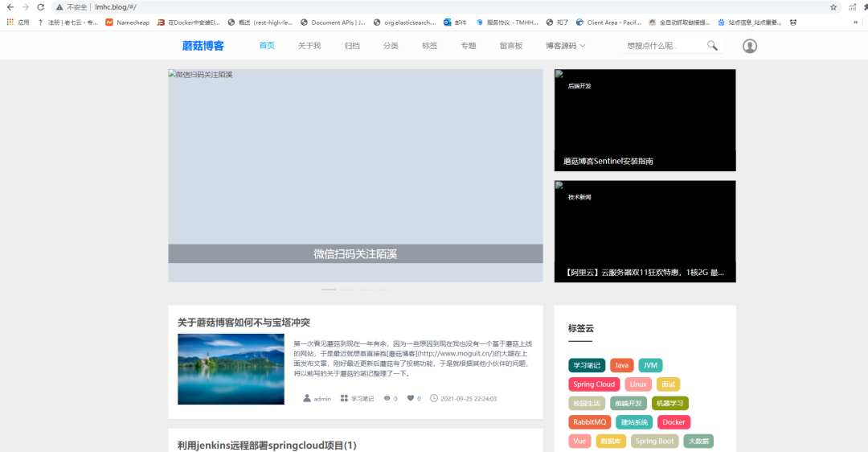Image resolution: width=868 pixels, height=452 pixels.
Task: Open the Client Area bookmark
Action: click(x=608, y=23)
